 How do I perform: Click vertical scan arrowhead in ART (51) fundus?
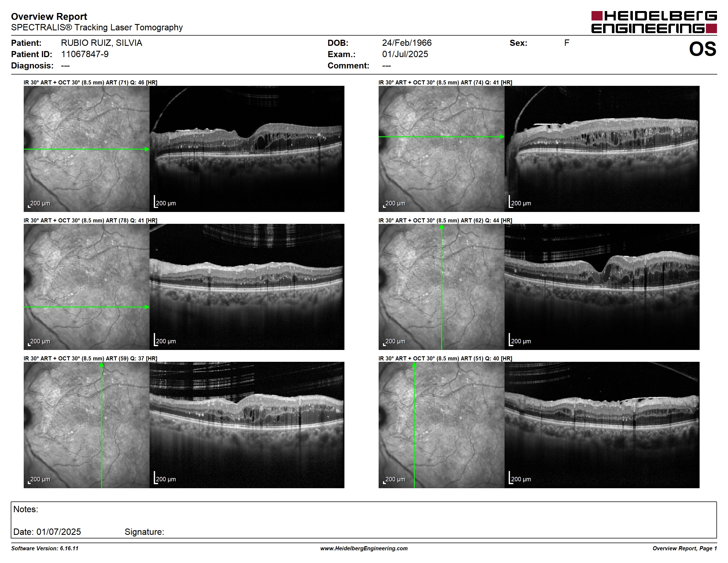click(414, 365)
